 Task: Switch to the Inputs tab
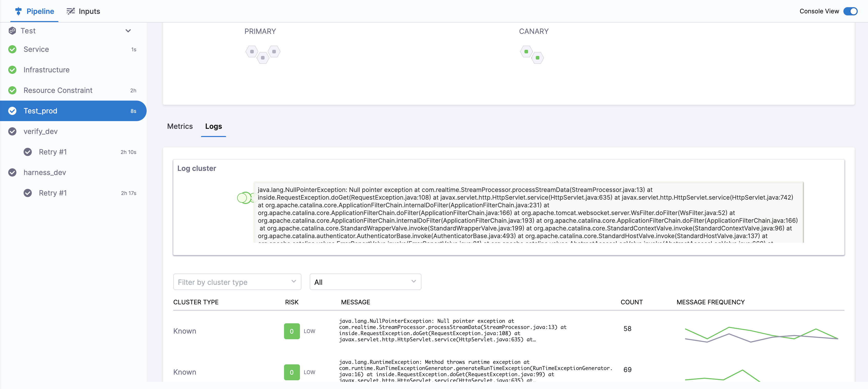pos(83,11)
